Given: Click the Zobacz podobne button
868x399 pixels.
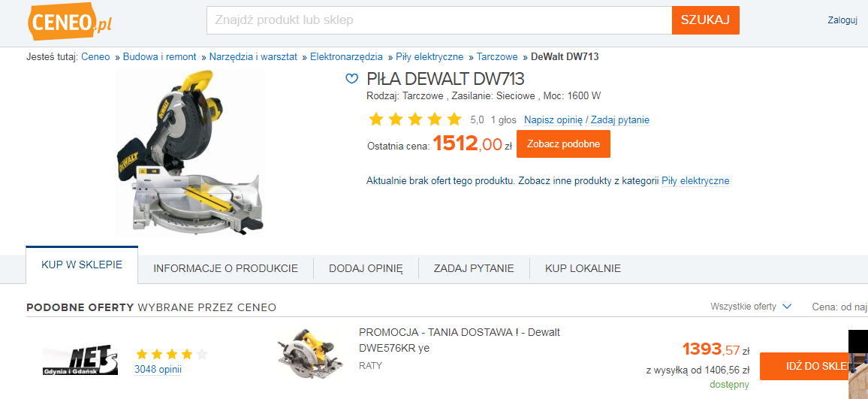Looking at the screenshot, I should point(564,144).
